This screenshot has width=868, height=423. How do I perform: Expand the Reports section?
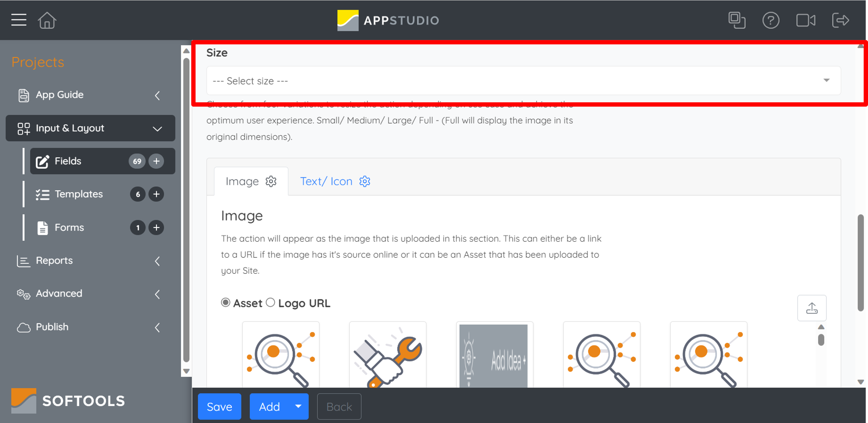pos(157,261)
